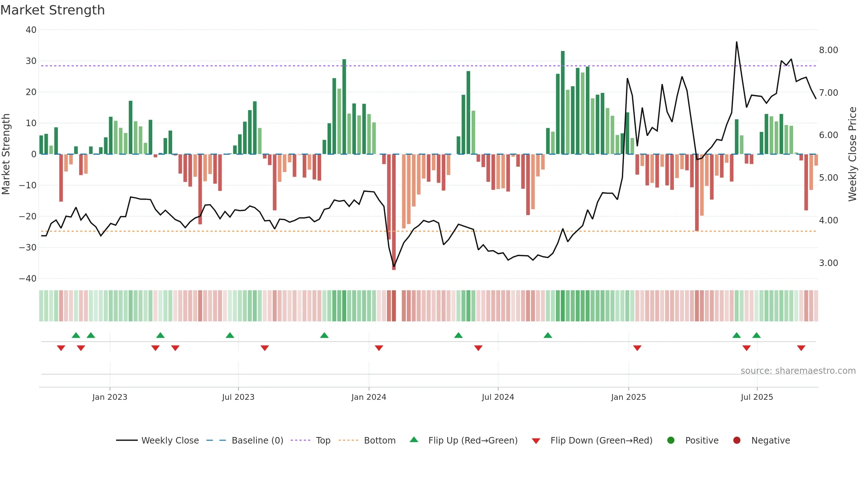Click the red Flip Down legend triangle
This screenshot has width=868, height=488.
(x=536, y=441)
